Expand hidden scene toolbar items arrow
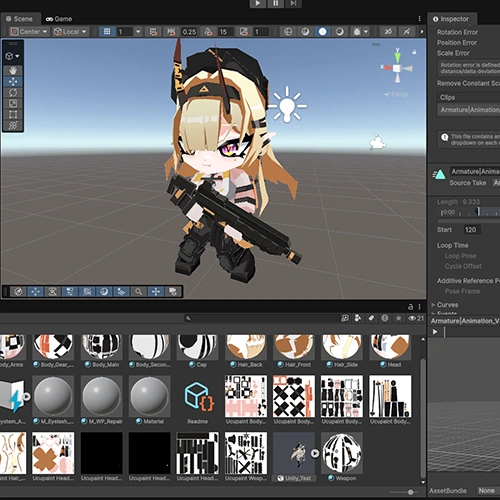This screenshot has height=500, width=500. pyautogui.click(x=422, y=32)
